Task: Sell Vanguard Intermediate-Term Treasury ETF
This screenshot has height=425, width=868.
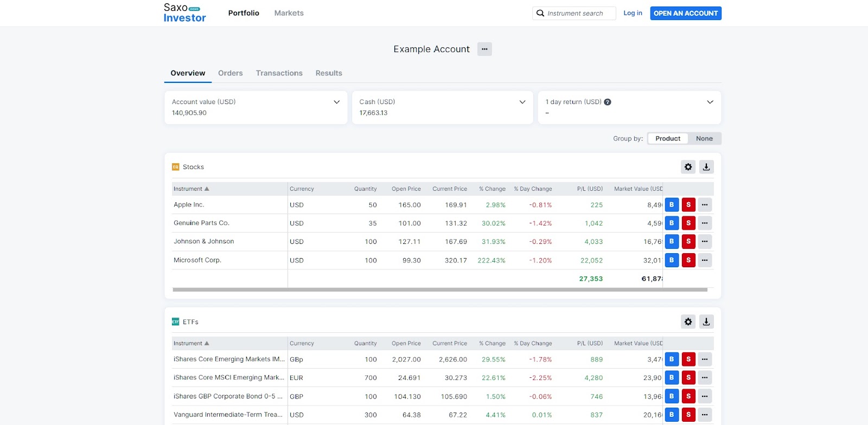Action: tap(688, 415)
